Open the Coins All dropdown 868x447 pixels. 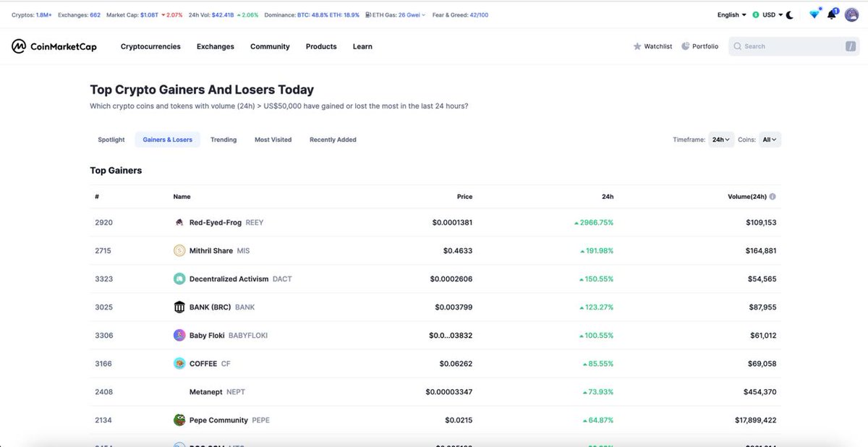[x=770, y=140]
